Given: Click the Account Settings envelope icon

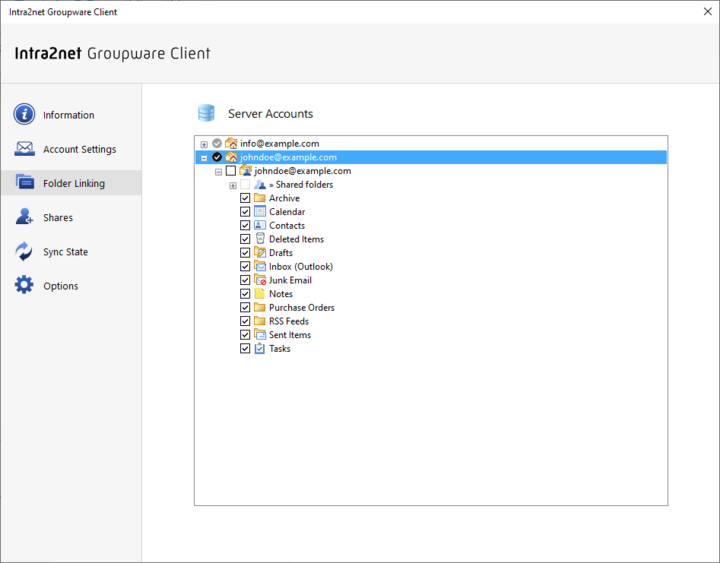Looking at the screenshot, I should click(24, 149).
